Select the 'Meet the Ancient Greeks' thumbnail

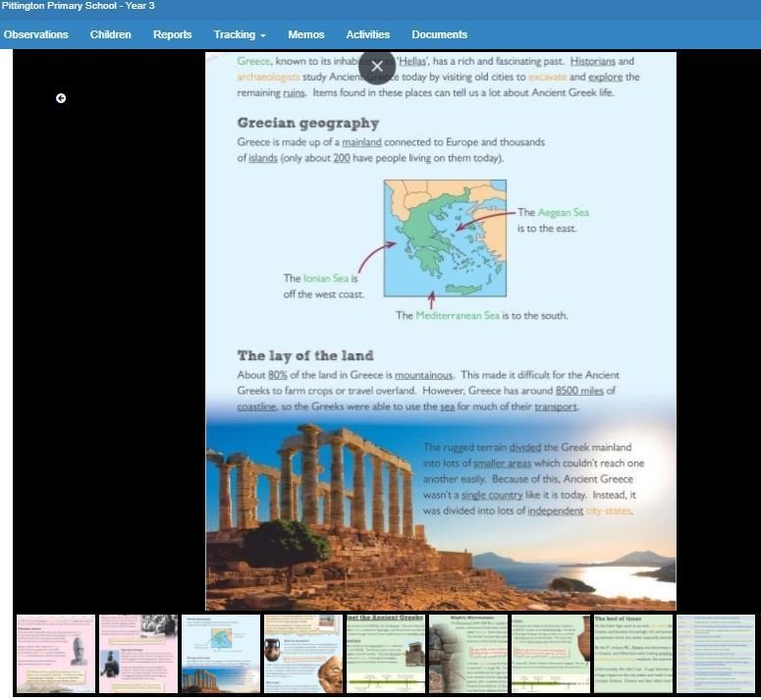(x=386, y=654)
